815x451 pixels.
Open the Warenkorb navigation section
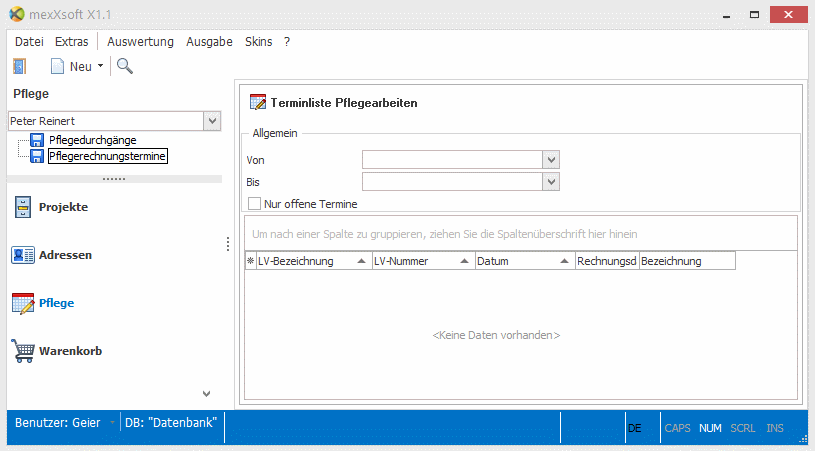pos(71,351)
